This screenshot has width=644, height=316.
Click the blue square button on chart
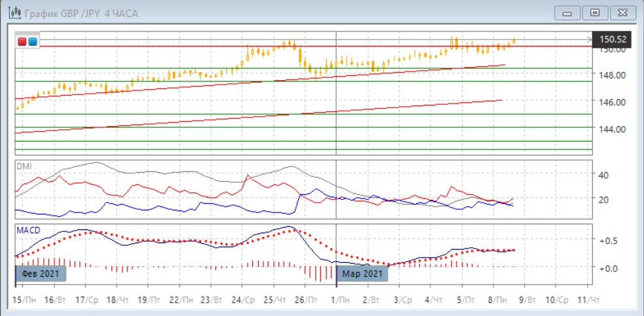click(x=32, y=41)
